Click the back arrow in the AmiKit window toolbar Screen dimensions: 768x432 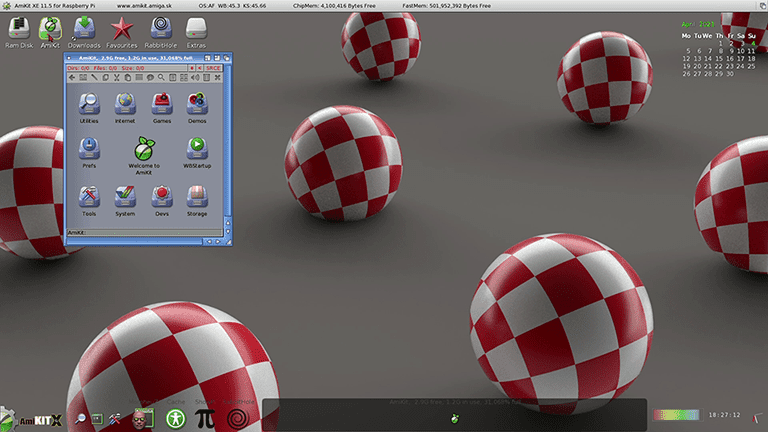pyautogui.click(x=72, y=77)
